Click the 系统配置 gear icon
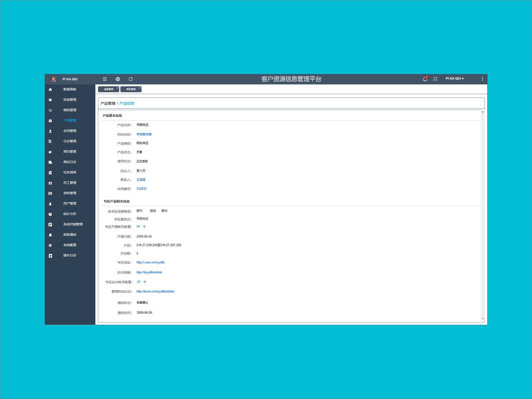532x399 pixels. click(x=50, y=245)
